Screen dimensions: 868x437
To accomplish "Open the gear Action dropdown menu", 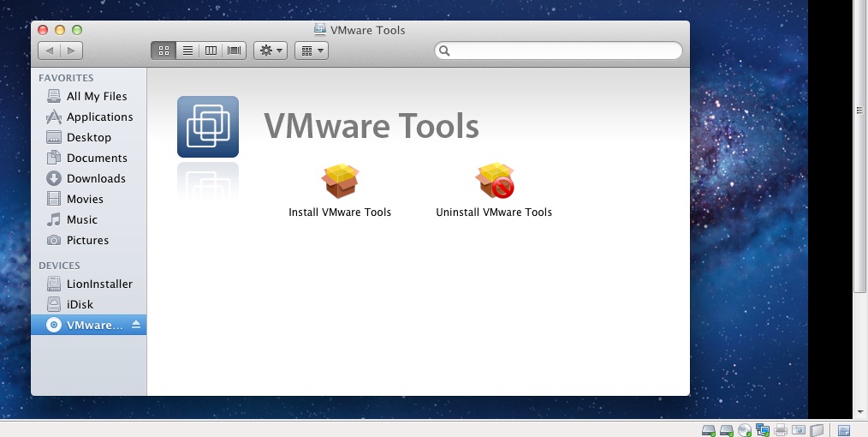I will coord(271,51).
